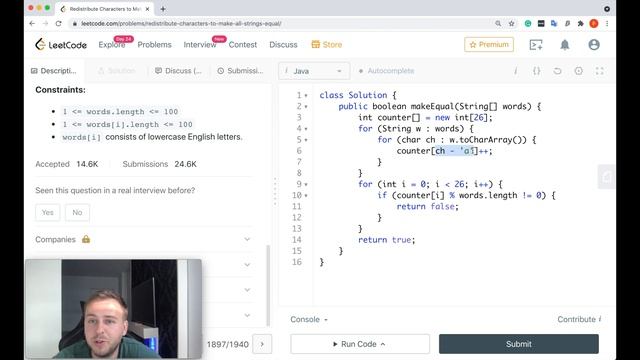640x360 pixels.
Task: Bookmark this page with star icon
Action: pos(511,24)
